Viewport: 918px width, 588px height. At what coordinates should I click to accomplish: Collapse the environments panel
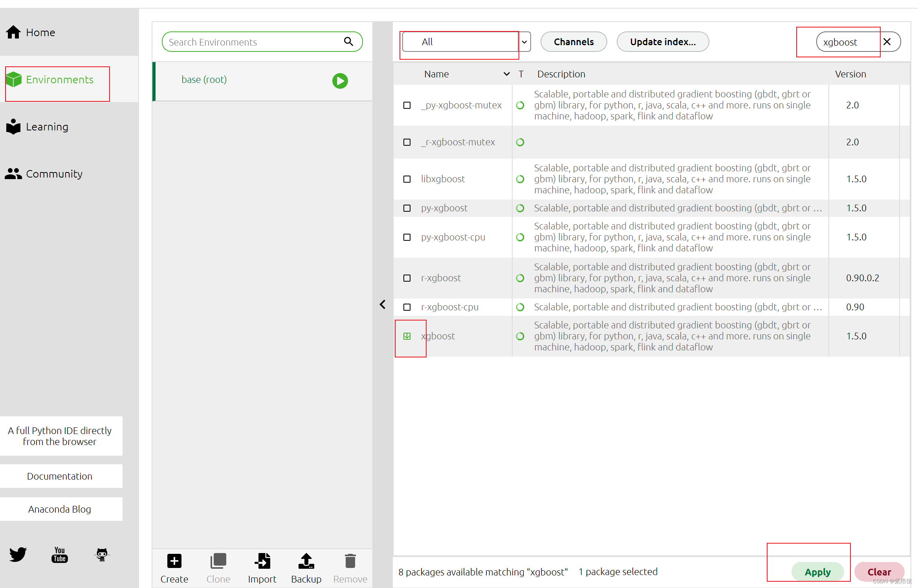[383, 304]
